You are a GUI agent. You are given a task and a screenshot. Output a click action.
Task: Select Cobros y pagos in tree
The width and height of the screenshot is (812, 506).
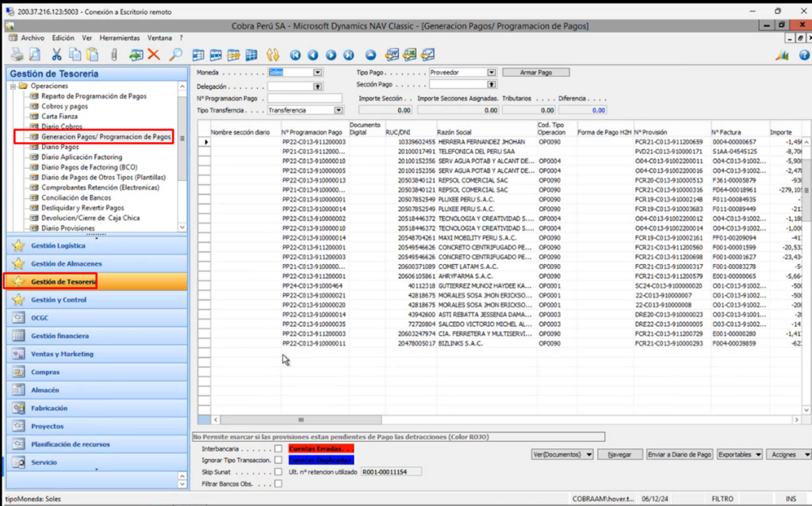pyautogui.click(x=65, y=106)
